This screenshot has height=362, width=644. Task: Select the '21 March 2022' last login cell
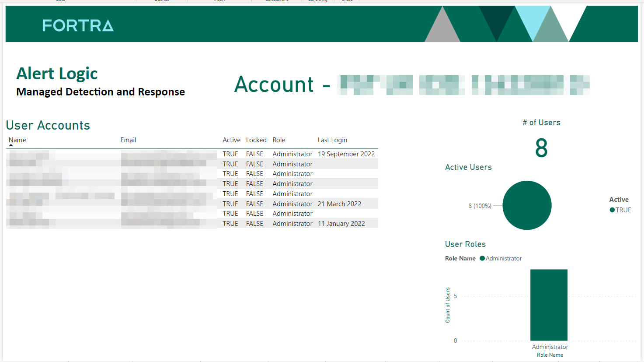tap(339, 204)
